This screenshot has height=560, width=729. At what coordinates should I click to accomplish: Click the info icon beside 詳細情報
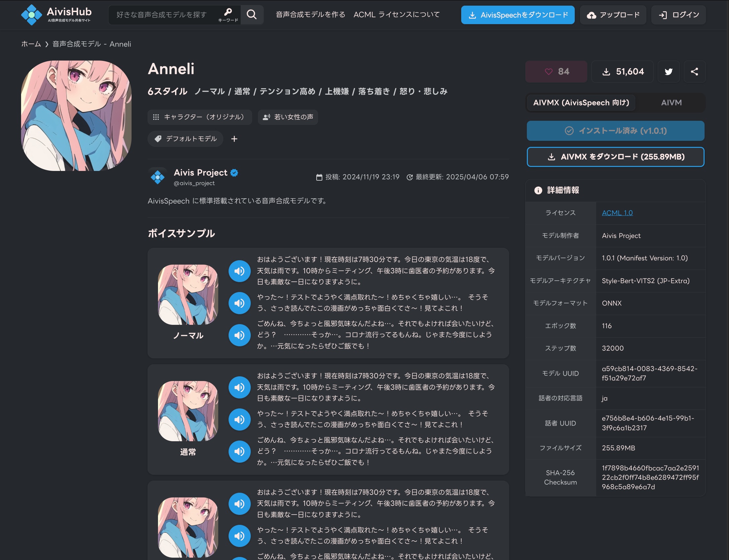[x=538, y=190]
